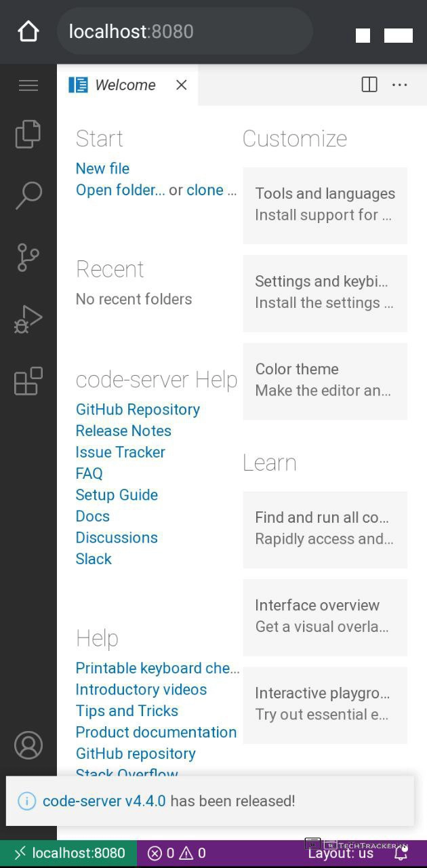Click the Color theme customize card

pyautogui.click(x=325, y=380)
